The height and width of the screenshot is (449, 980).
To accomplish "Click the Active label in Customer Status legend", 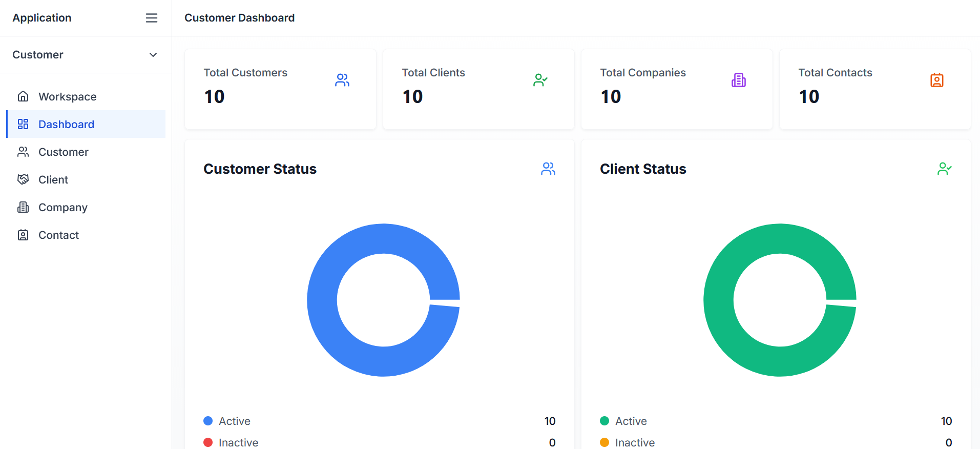I will (235, 421).
